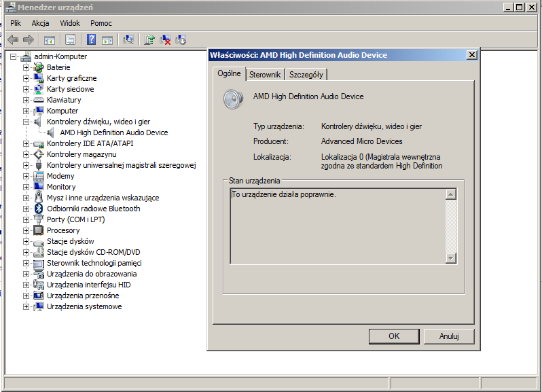Click the Disable device down-arrow icon
The height and width of the screenshot is (392, 542).
pyautogui.click(x=181, y=40)
